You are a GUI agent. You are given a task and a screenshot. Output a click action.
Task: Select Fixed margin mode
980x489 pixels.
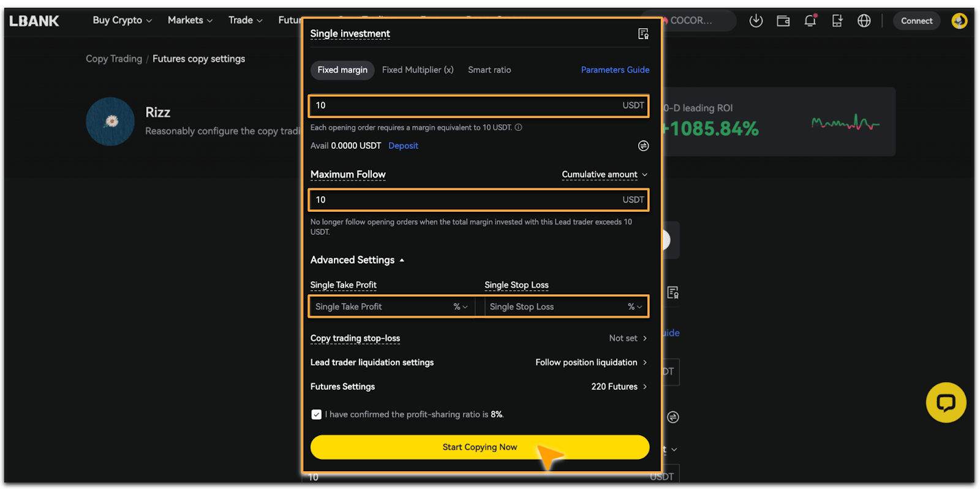point(342,70)
